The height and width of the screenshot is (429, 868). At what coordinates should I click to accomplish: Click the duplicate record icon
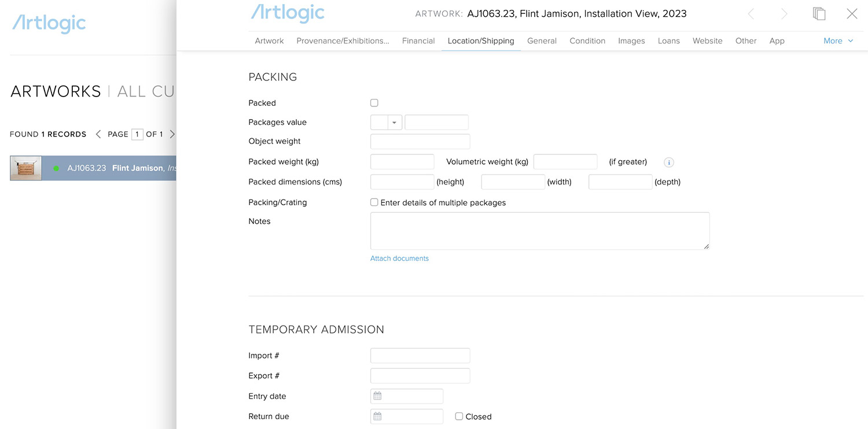point(819,14)
